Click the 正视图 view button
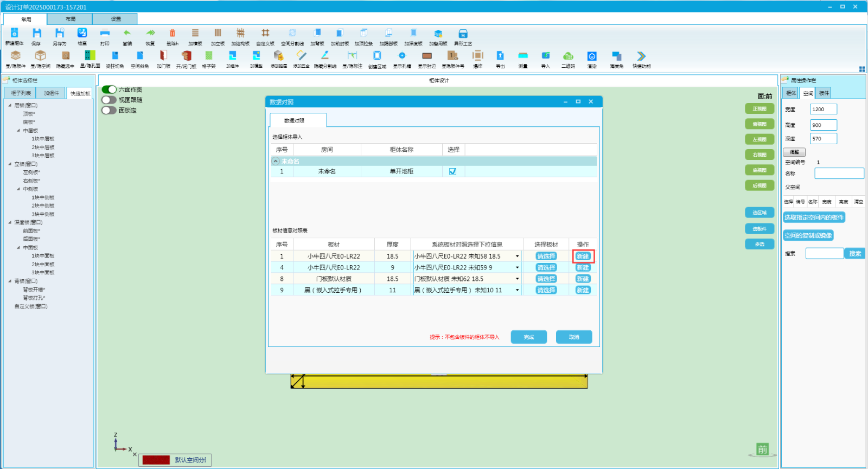This screenshot has width=868, height=469. 759,109
